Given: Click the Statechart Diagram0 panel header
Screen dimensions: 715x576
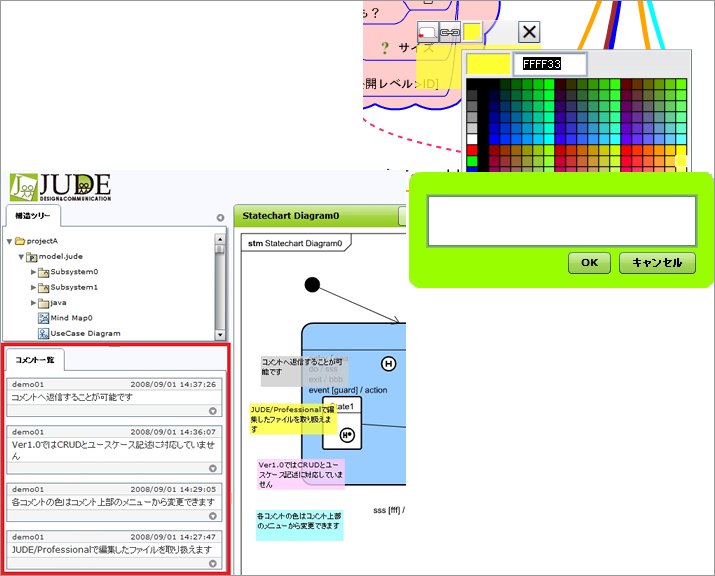Looking at the screenshot, I should tap(319, 216).
